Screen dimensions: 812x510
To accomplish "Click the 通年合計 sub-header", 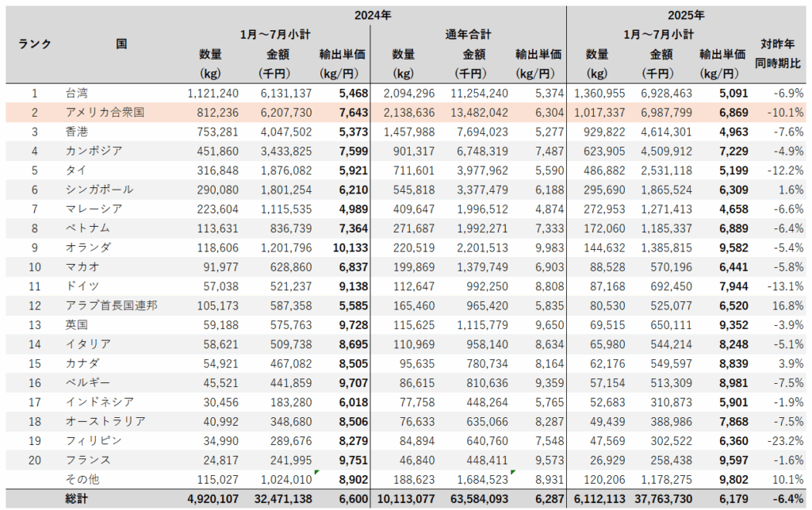I will [x=468, y=35].
